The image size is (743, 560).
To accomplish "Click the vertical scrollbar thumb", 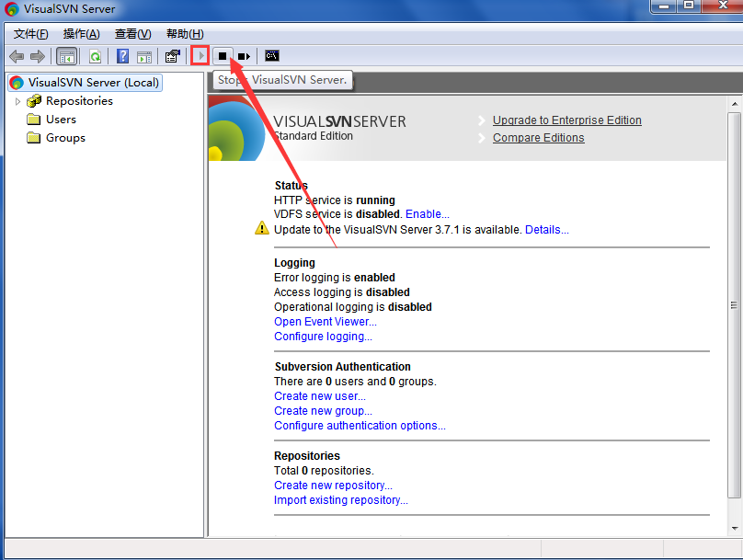I will click(x=734, y=305).
